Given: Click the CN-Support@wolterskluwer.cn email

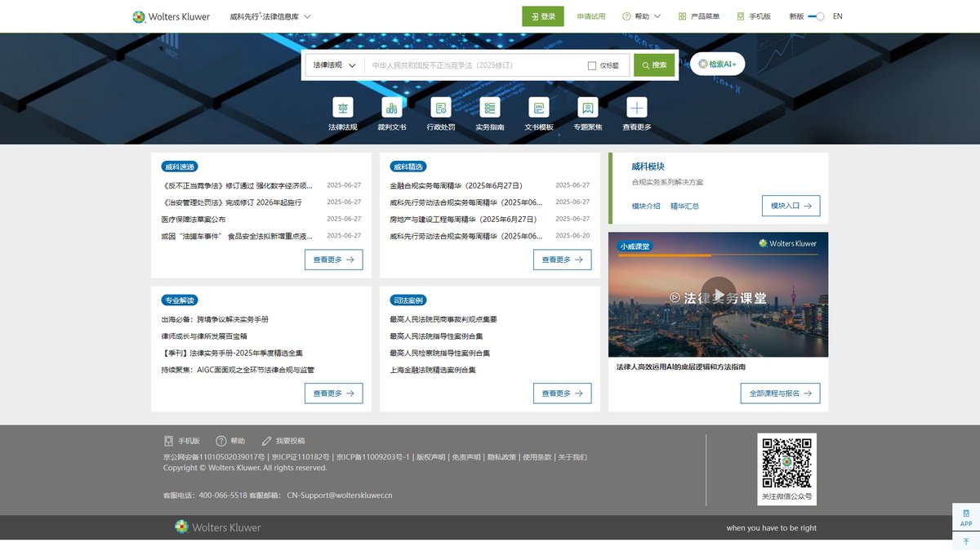Looking at the screenshot, I should point(340,495).
